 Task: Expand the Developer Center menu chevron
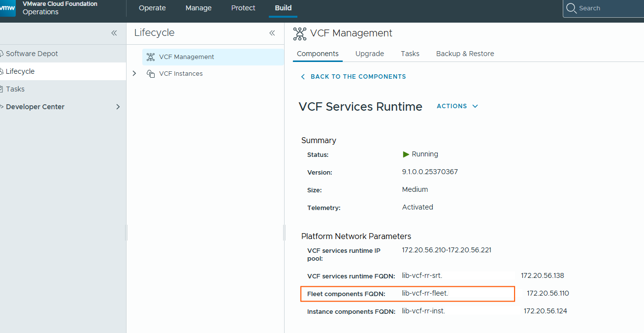pos(118,107)
